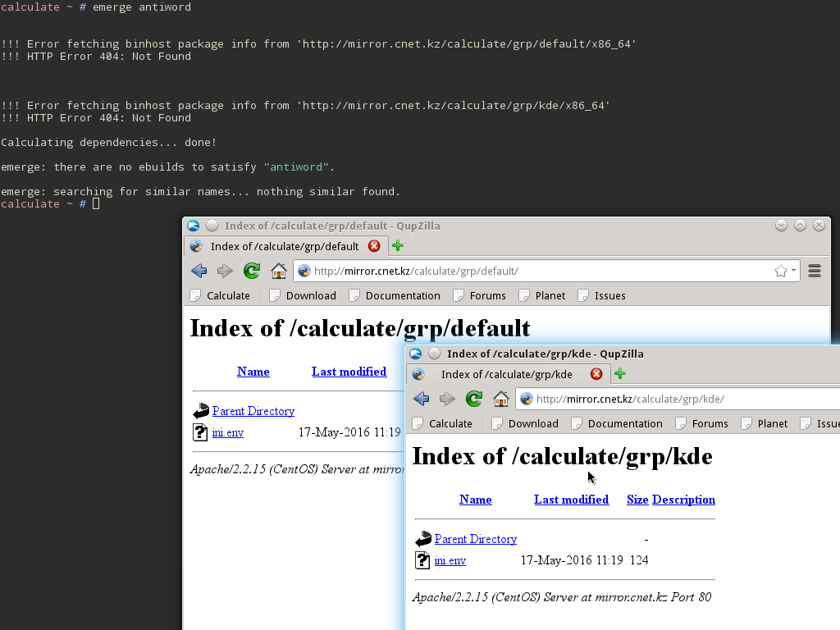
Task: Select the 'Index of /calculate/grp/default' tab
Action: point(285,246)
